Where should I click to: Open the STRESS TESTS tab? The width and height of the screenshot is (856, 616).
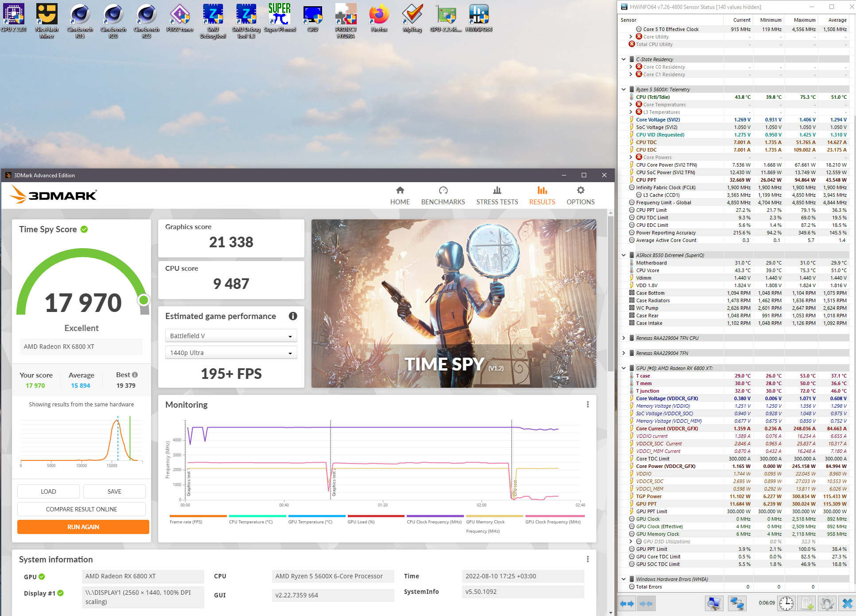click(497, 196)
